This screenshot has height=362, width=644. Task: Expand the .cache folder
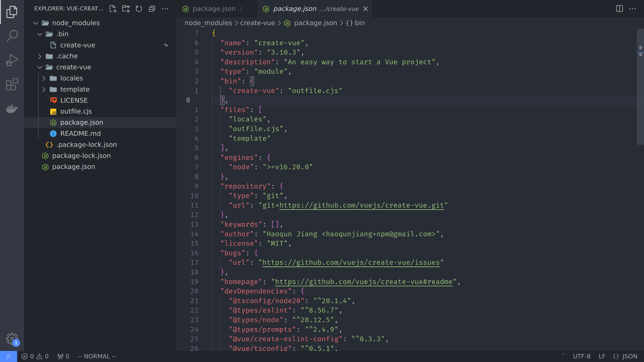pyautogui.click(x=40, y=56)
